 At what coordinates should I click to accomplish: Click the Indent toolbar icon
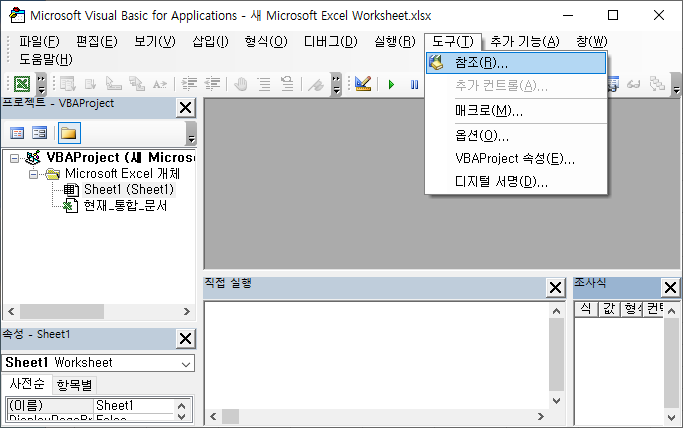point(189,84)
